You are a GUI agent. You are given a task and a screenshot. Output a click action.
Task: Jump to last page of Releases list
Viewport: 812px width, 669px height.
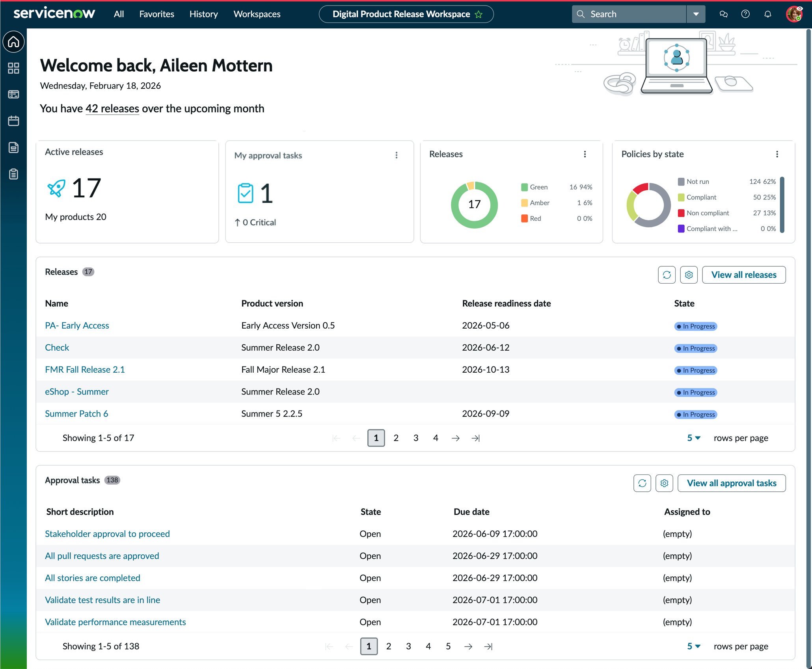click(476, 438)
